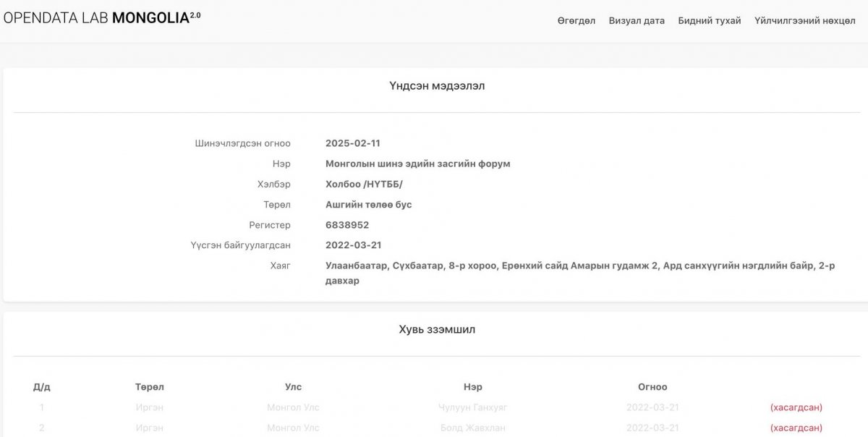
Task: Click (хасагдсан) label on Чулуун Ганхуяг row
Action: pos(796,407)
